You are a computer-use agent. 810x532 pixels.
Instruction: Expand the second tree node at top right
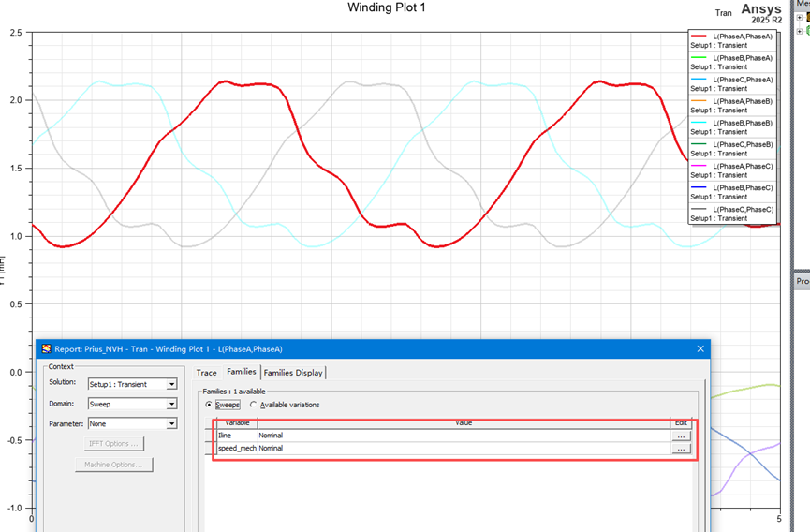800,31
